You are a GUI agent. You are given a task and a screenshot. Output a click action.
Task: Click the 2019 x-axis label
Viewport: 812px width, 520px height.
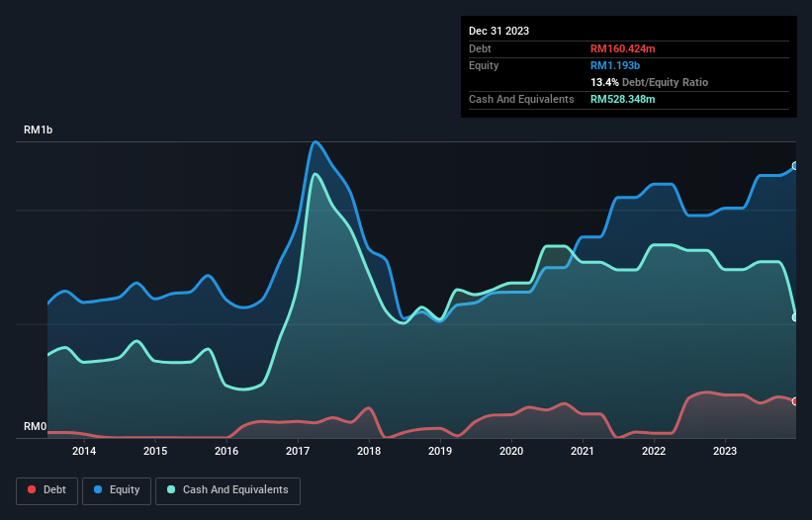click(x=440, y=451)
